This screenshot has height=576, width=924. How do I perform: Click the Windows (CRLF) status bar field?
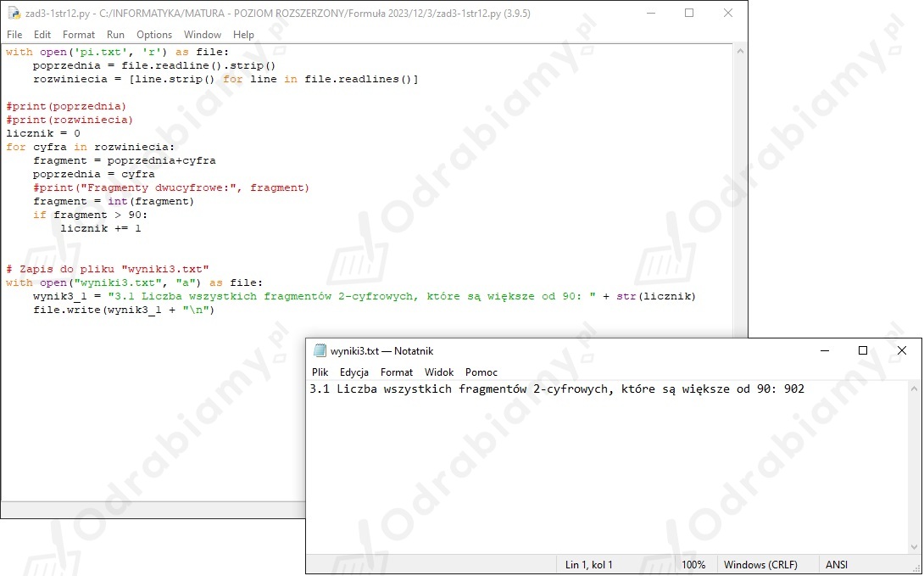(760, 564)
